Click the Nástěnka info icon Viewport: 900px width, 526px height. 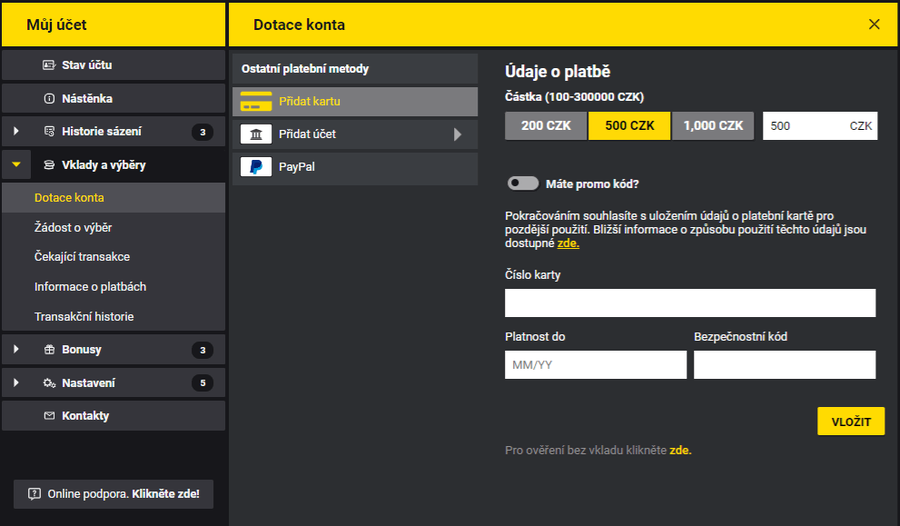click(49, 99)
